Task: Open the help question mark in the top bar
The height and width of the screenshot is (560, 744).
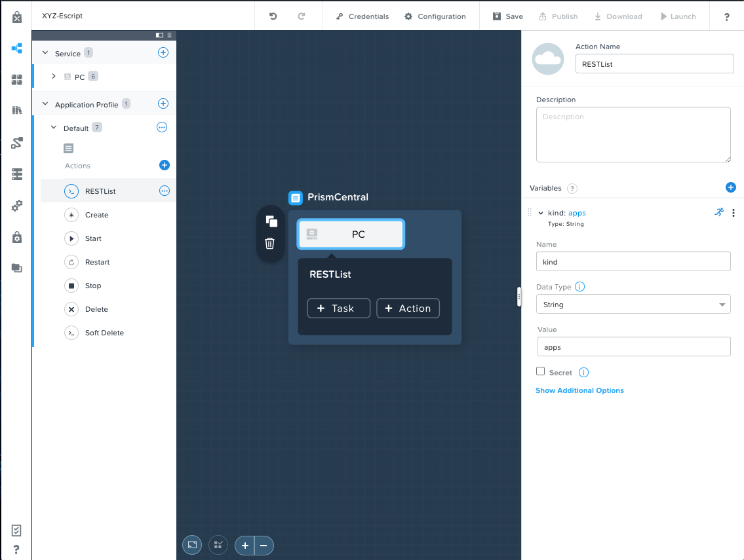Action: 726,16
